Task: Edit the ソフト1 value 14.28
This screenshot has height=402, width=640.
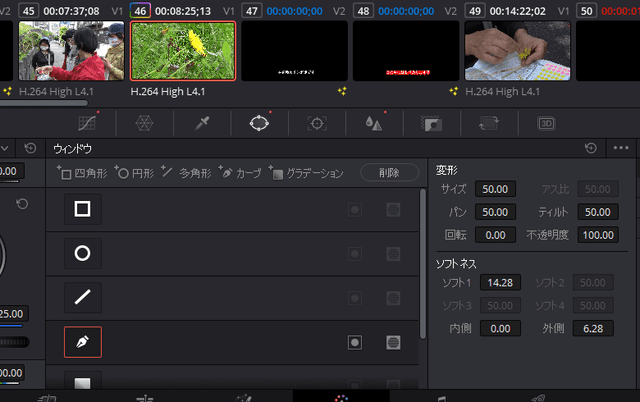Action: (x=500, y=282)
